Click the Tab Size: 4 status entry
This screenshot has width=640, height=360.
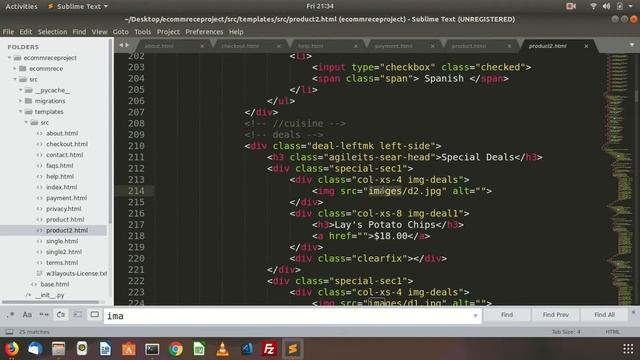(x=566, y=332)
